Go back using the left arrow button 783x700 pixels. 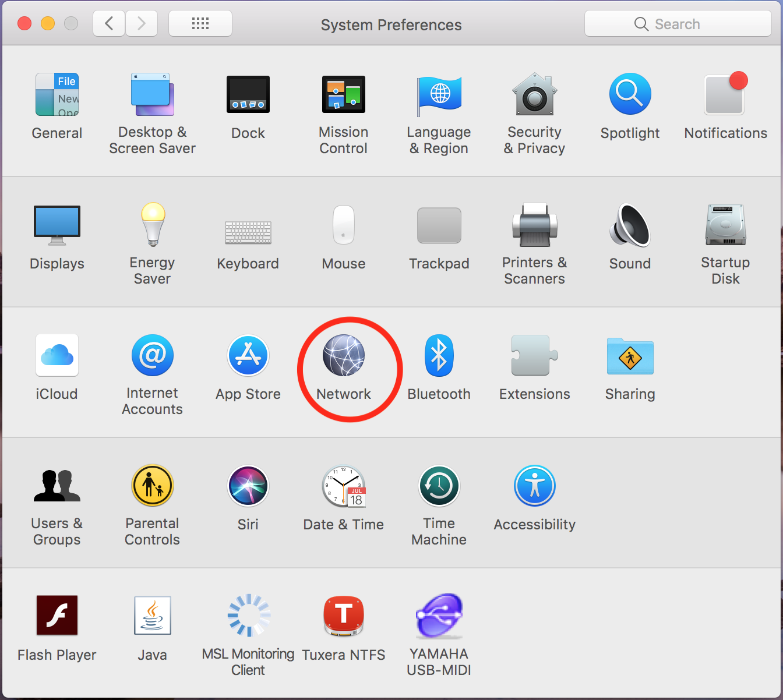[109, 24]
